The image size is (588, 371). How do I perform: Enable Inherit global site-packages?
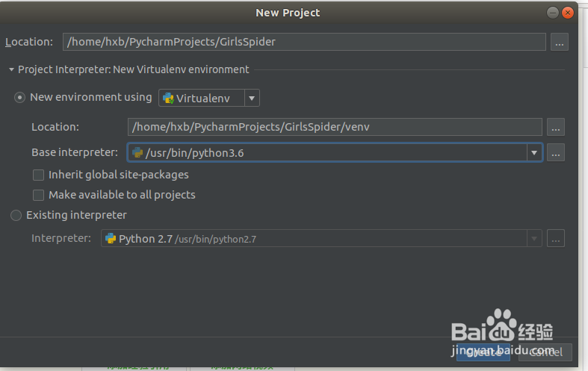39,175
